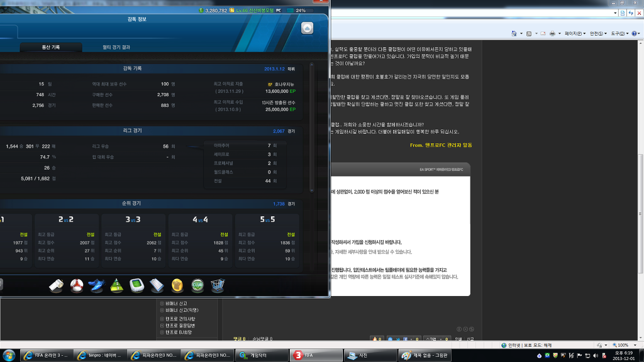Image resolution: width=644 pixels, height=362 pixels.
Task: Click the Twitter share icon under the post
Action: pyautogui.click(x=398, y=339)
